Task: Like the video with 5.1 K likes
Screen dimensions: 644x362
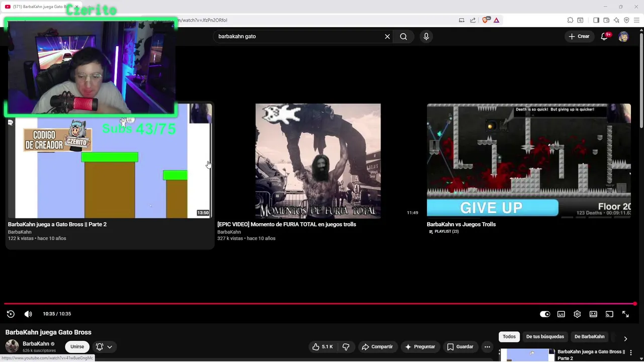Action: pos(323,346)
